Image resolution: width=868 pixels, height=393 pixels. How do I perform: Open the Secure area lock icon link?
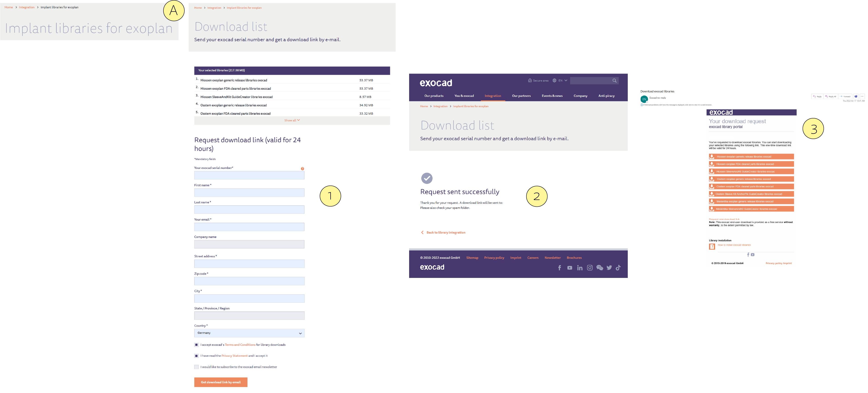(x=530, y=81)
